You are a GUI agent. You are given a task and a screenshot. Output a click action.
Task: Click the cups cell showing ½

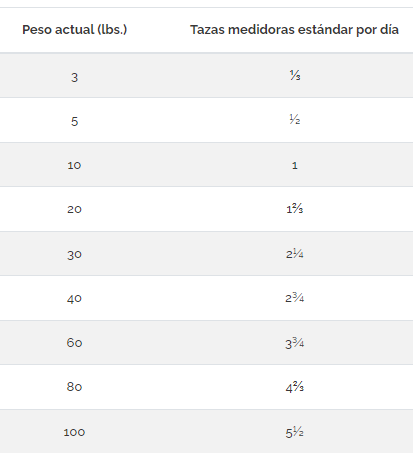pos(295,119)
